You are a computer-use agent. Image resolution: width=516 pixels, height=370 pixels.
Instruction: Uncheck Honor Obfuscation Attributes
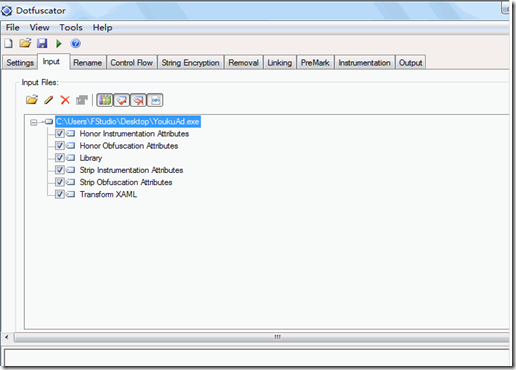(x=60, y=146)
